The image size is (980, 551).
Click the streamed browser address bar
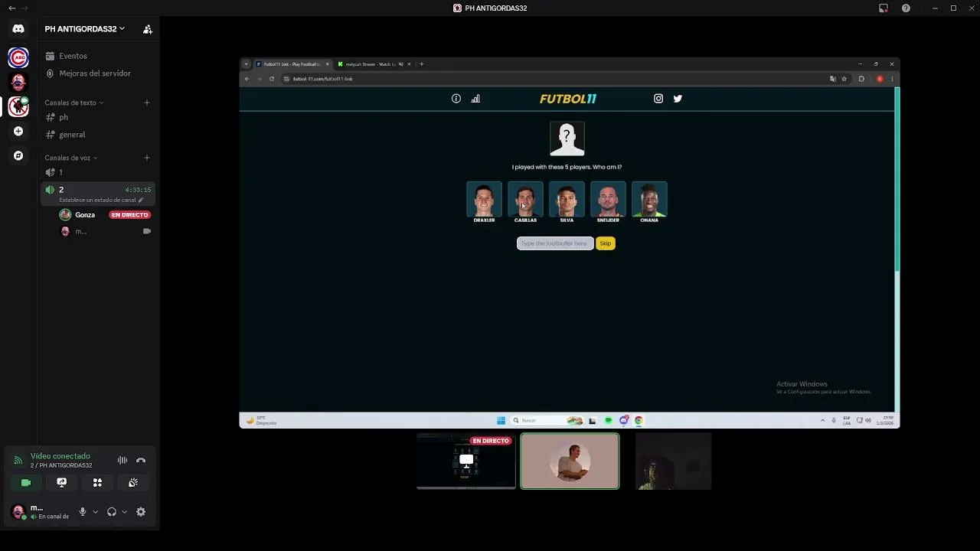tap(554, 79)
